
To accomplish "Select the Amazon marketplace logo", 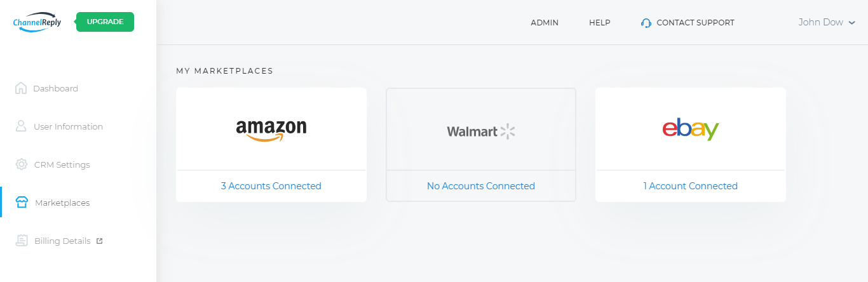I will 271,130.
